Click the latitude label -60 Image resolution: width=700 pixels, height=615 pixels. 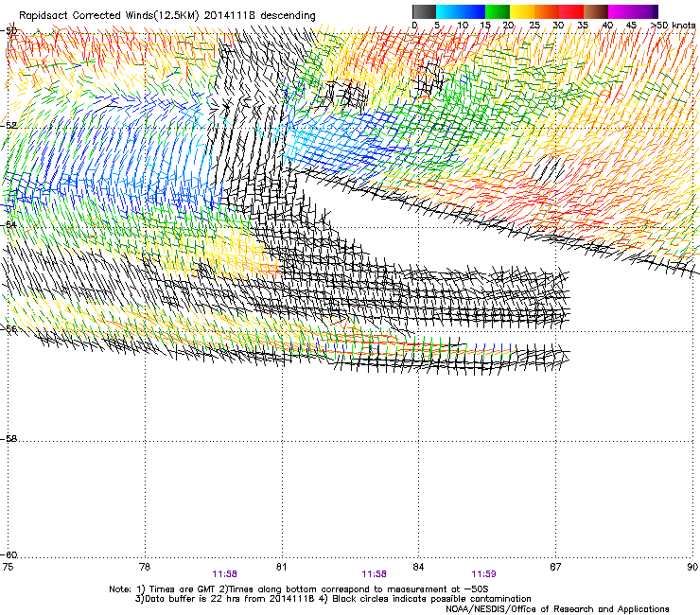click(9, 555)
